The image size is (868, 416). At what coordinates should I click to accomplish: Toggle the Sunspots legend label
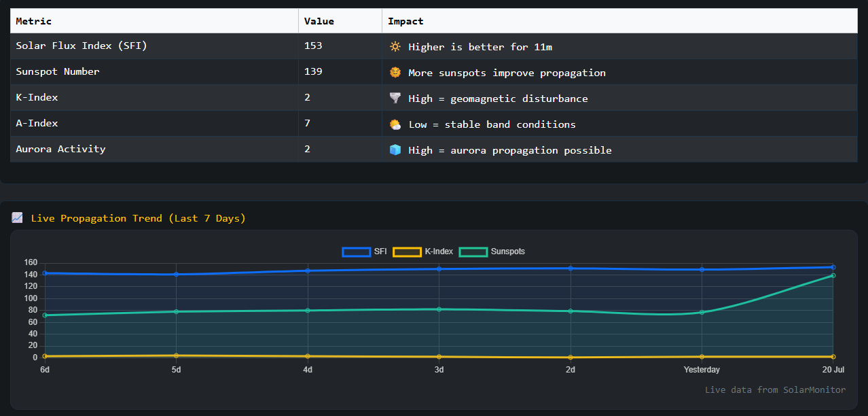(507, 252)
